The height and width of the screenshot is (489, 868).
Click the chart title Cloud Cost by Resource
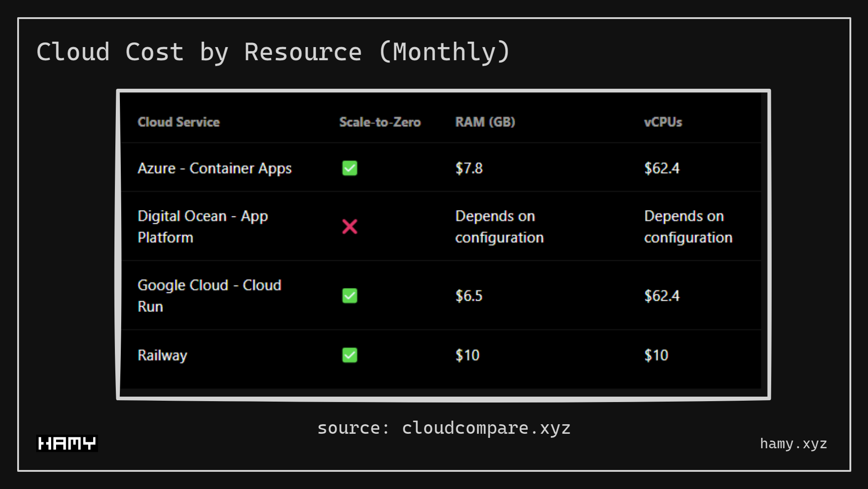(x=273, y=51)
